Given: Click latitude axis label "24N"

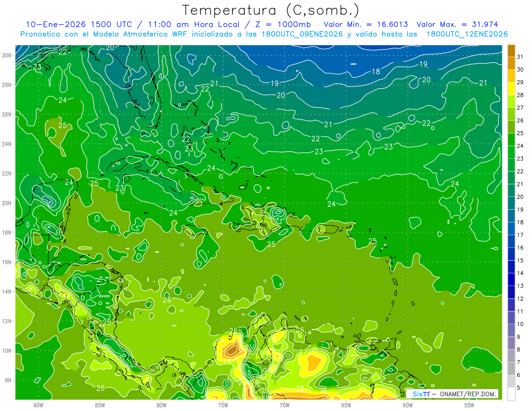Looking at the screenshot, I should coord(7,144).
